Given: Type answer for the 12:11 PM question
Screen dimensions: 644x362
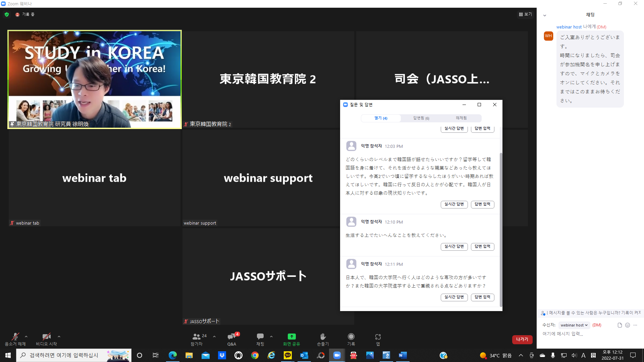Looking at the screenshot, I should click(x=482, y=297).
